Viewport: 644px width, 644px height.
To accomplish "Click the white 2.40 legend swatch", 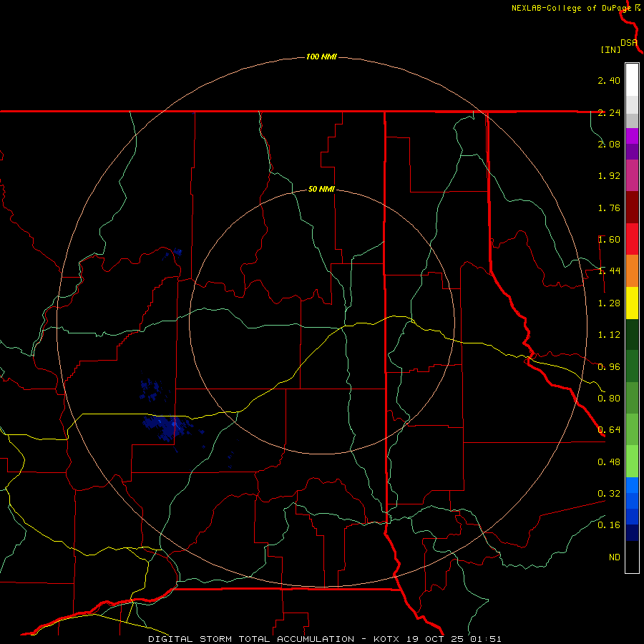I will (x=632, y=80).
